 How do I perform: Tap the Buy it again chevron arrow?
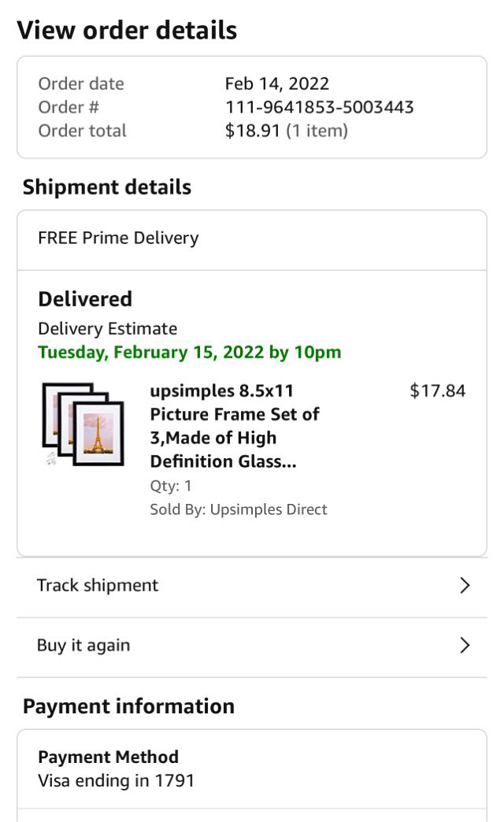(x=465, y=646)
